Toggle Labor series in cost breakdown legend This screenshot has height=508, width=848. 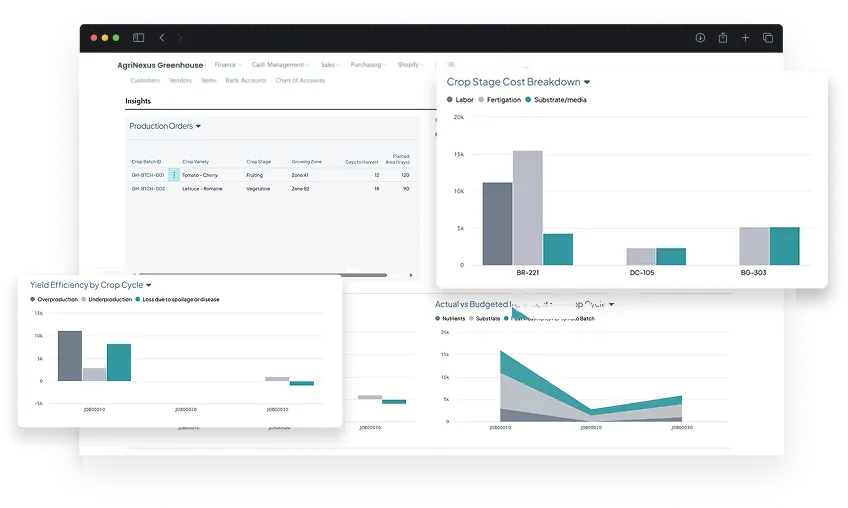point(460,100)
